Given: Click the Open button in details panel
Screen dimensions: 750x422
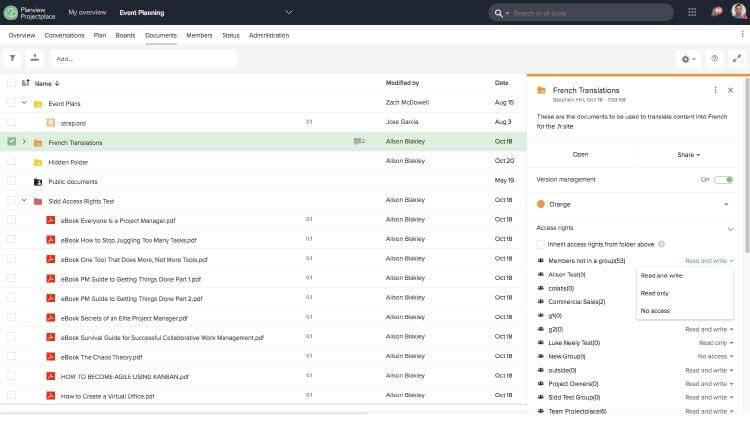Looking at the screenshot, I should (x=580, y=155).
